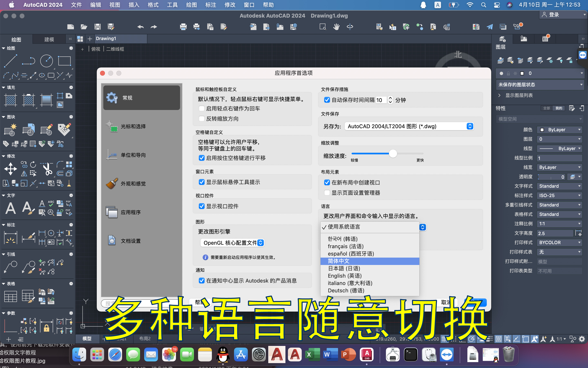The image size is (588, 368).
Task: Click the Undo arrow icon
Action: point(140,27)
